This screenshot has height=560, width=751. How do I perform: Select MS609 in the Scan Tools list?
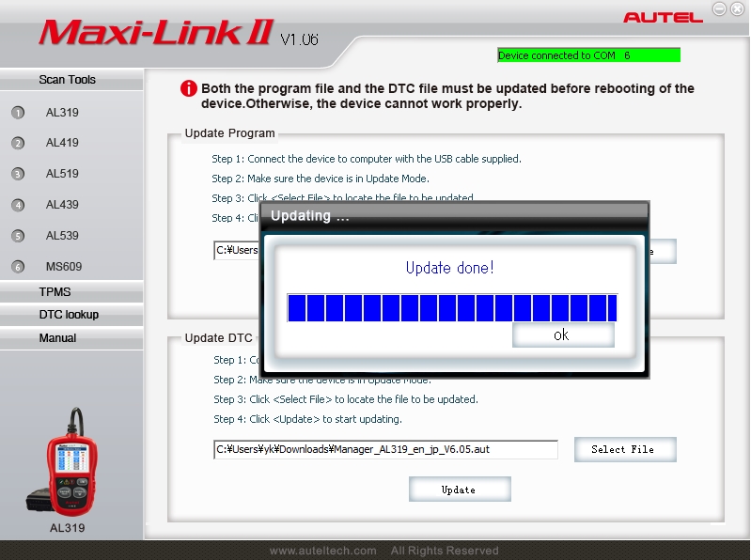(64, 267)
